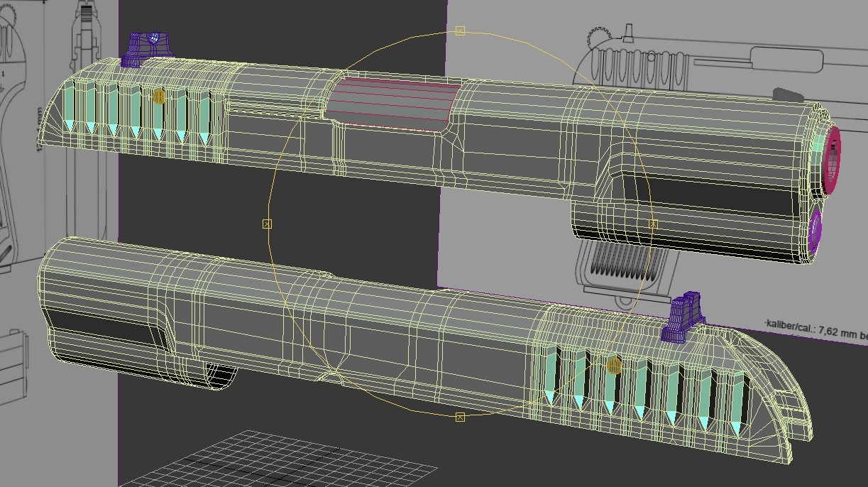Select the magenta barrel muzzle ring
The height and width of the screenshot is (487, 868).
click(832, 160)
